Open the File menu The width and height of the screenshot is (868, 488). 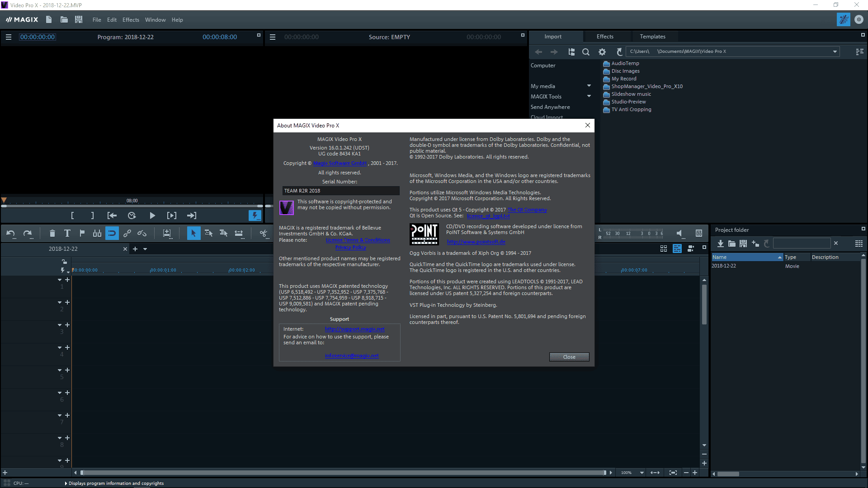click(97, 20)
